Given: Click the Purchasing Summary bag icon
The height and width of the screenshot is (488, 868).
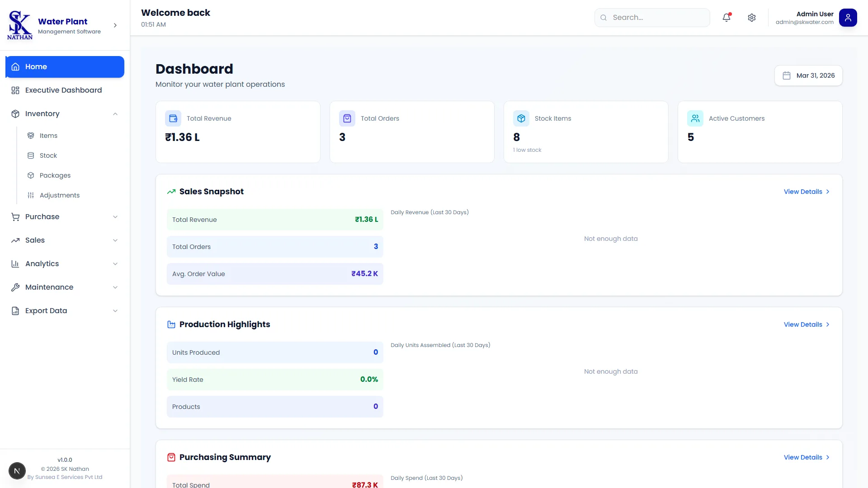Looking at the screenshot, I should click(x=171, y=457).
